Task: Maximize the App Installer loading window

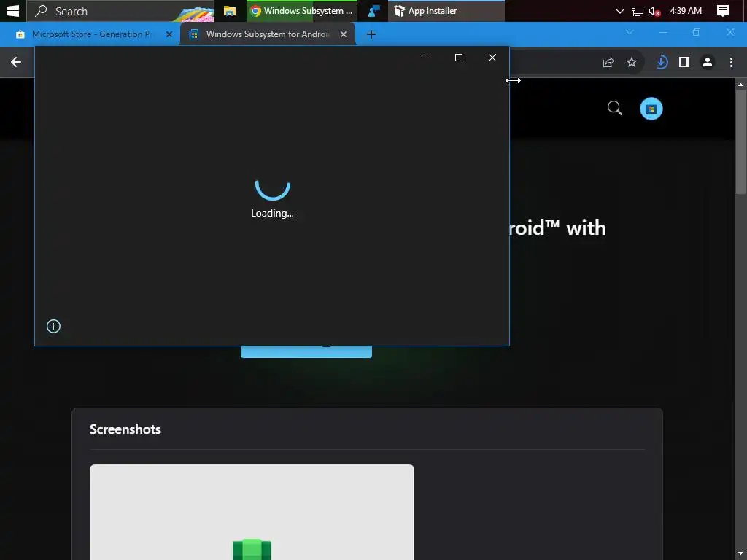Action: 459,58
